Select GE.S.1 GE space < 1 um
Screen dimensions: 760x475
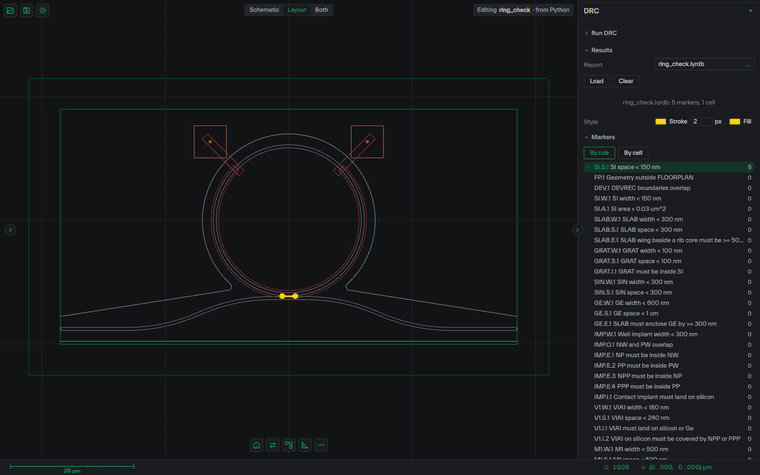pyautogui.click(x=668, y=313)
